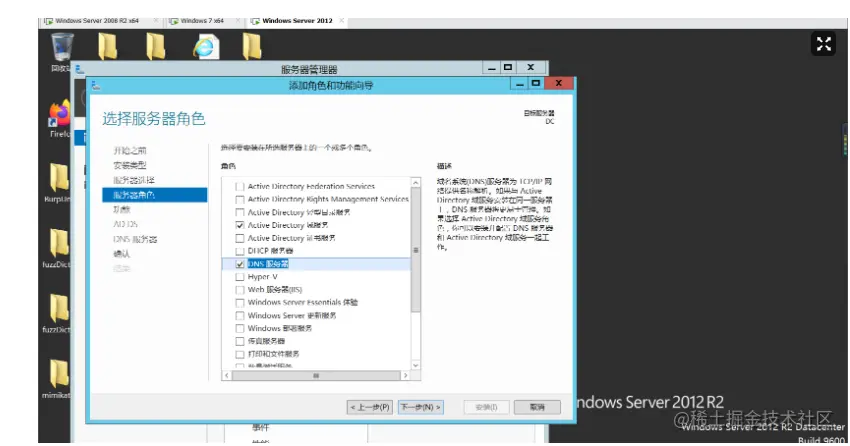Close the Windows 7 x64 VM tab
The width and height of the screenshot is (850, 446).
[237, 21]
